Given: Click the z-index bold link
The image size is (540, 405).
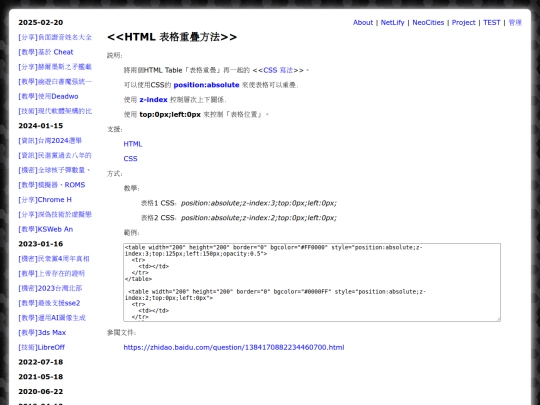Looking at the screenshot, I should (153, 100).
